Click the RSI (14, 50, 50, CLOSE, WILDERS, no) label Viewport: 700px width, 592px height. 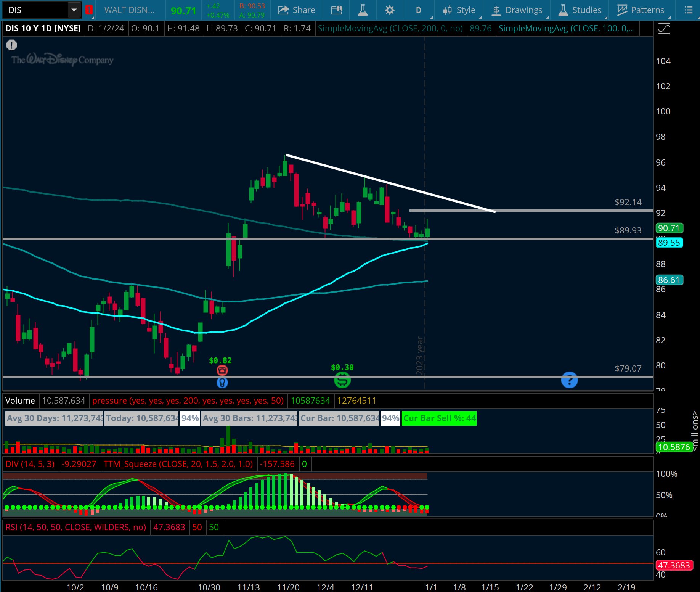tap(75, 527)
